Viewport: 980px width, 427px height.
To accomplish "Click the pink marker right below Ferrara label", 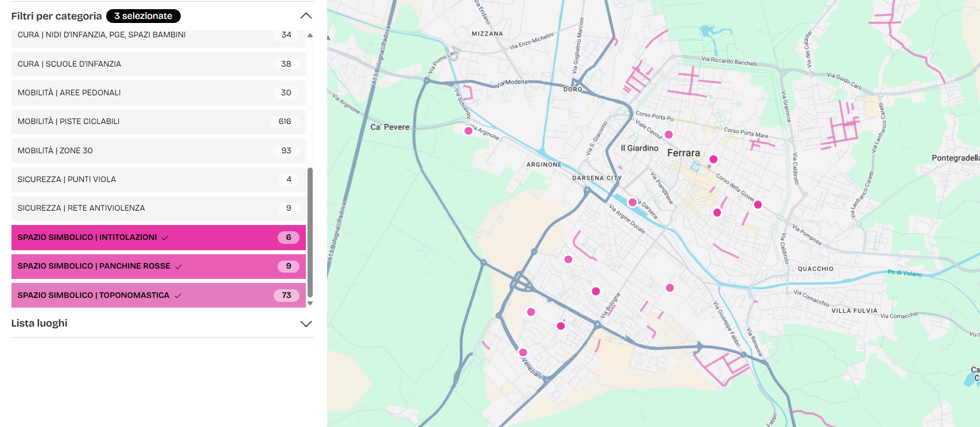I will (x=713, y=159).
